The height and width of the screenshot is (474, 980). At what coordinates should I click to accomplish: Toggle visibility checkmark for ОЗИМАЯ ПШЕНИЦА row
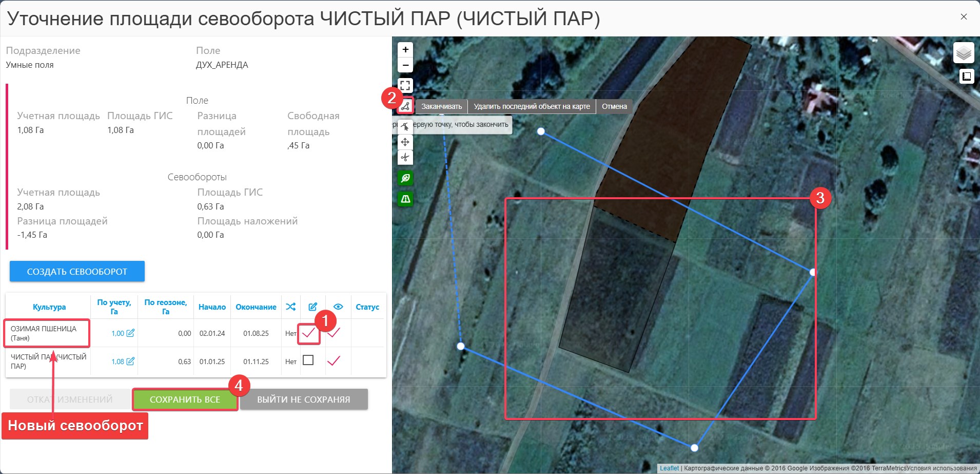tap(334, 333)
